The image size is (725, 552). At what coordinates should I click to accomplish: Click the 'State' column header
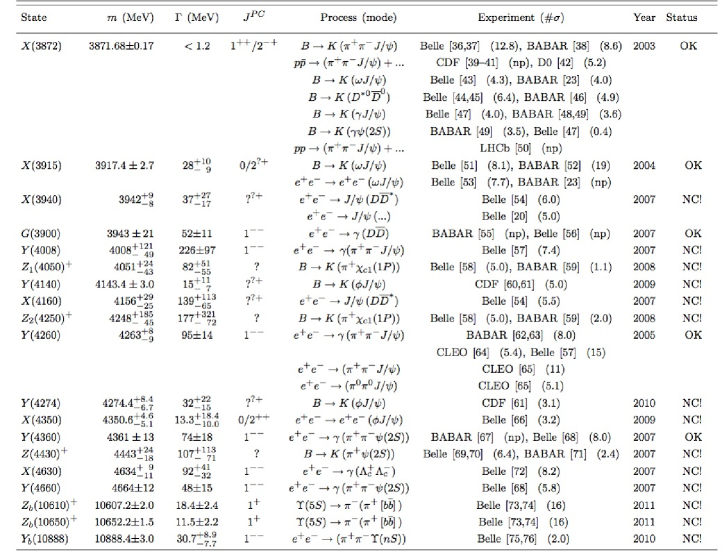(x=33, y=18)
